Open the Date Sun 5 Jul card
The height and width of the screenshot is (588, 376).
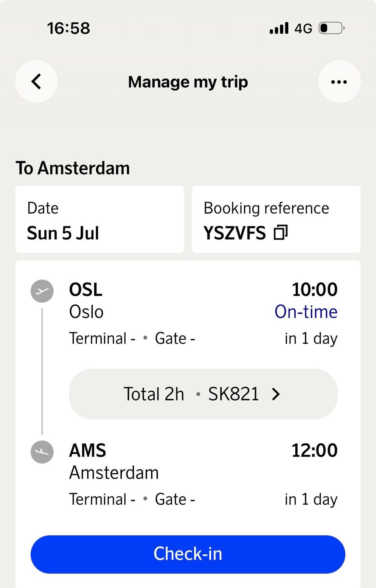pos(99,219)
